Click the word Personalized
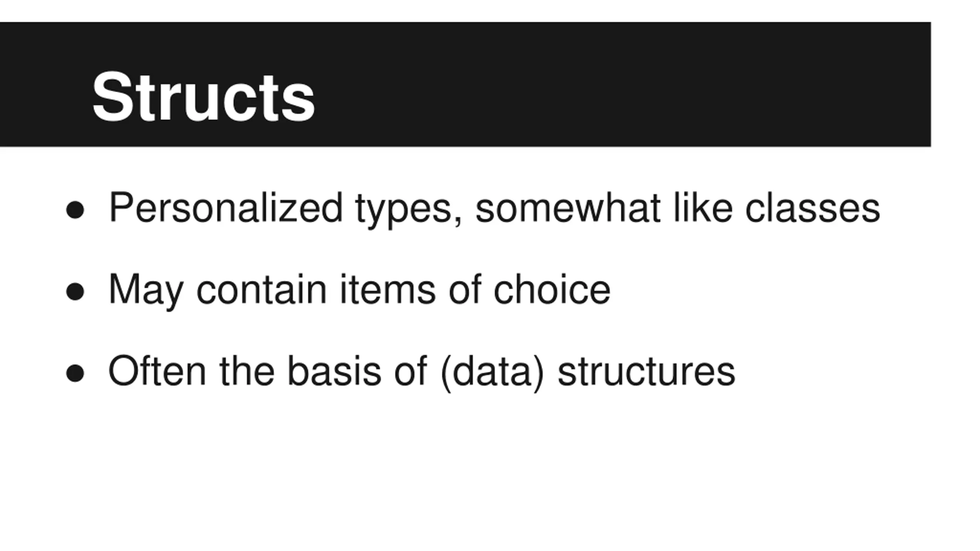 [225, 207]
